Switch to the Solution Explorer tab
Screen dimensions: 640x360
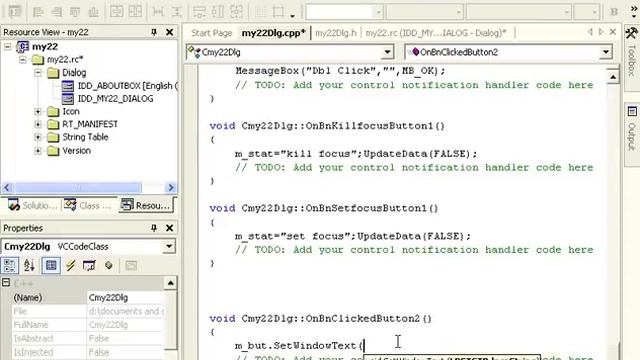click(32, 205)
